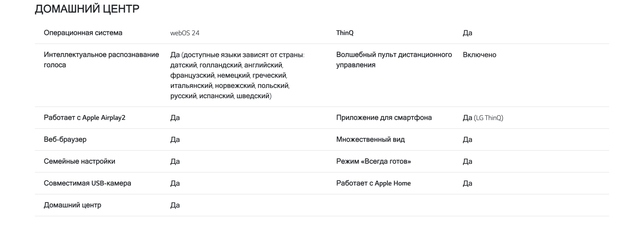644x229 pixels.
Task: Click Работает с Apple Airplay2 label
Action: [85, 118]
